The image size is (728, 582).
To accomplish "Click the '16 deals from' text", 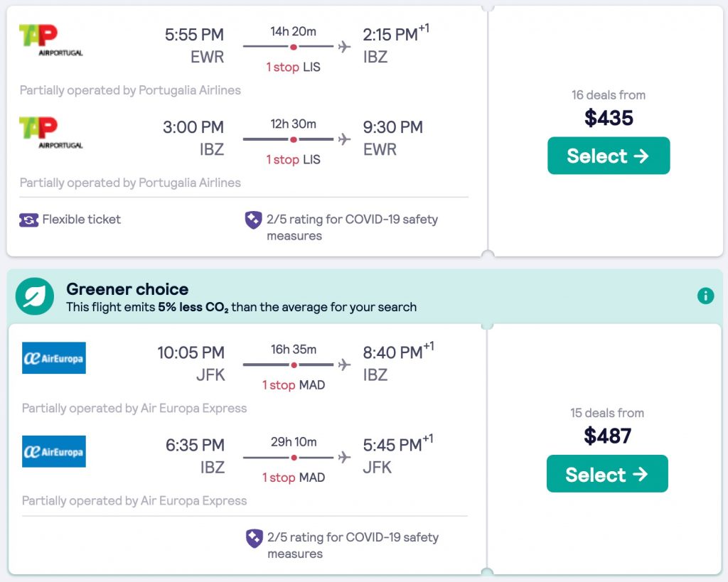I will coord(609,95).
